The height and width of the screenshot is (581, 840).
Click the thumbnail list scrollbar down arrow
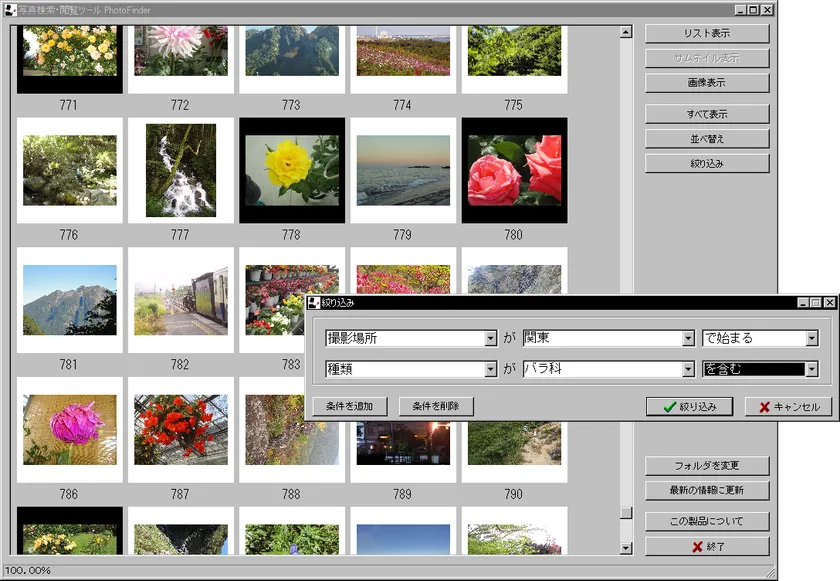[x=626, y=548]
